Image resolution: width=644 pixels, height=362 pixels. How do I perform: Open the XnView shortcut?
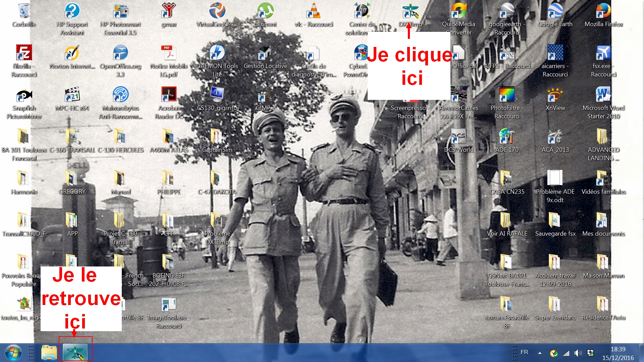[555, 95]
